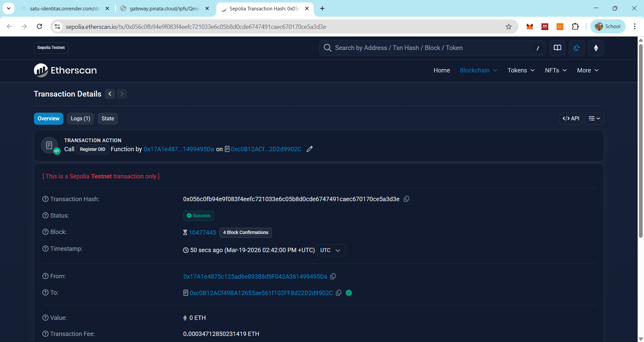Toggle the site theme icon in header
644x342 pixels.
point(577,48)
